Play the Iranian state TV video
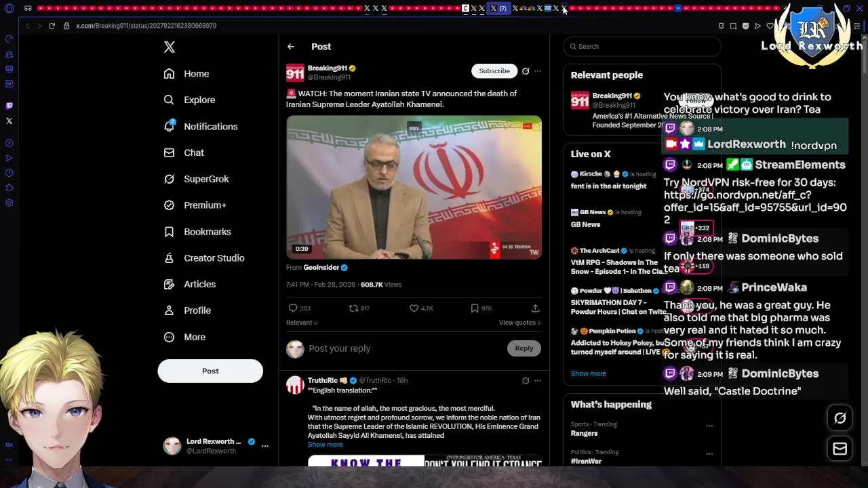 414,187
